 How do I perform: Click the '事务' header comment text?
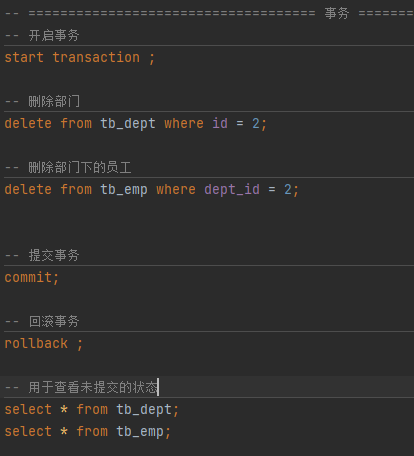(337, 14)
